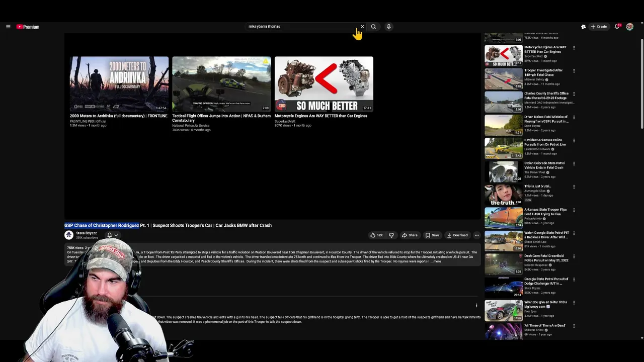Image resolution: width=644 pixels, height=362 pixels.
Task: Open options for 'Charles County Sheriff's Office' video
Action: tap(574, 94)
